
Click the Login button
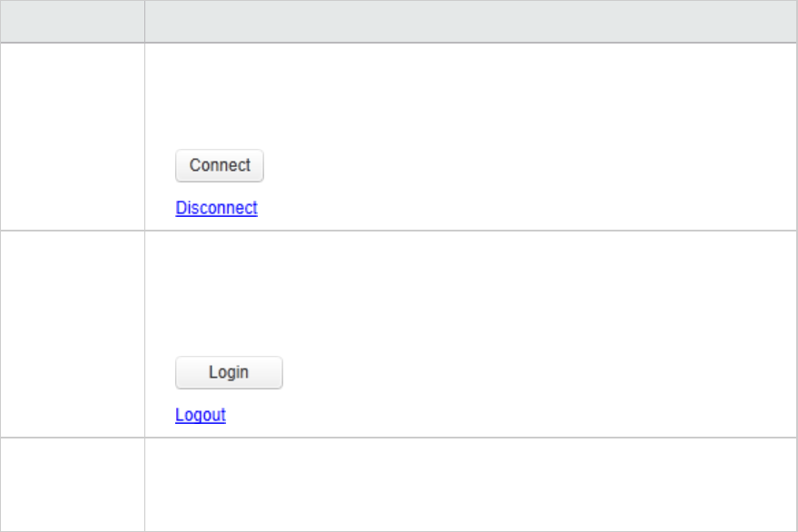tap(229, 372)
